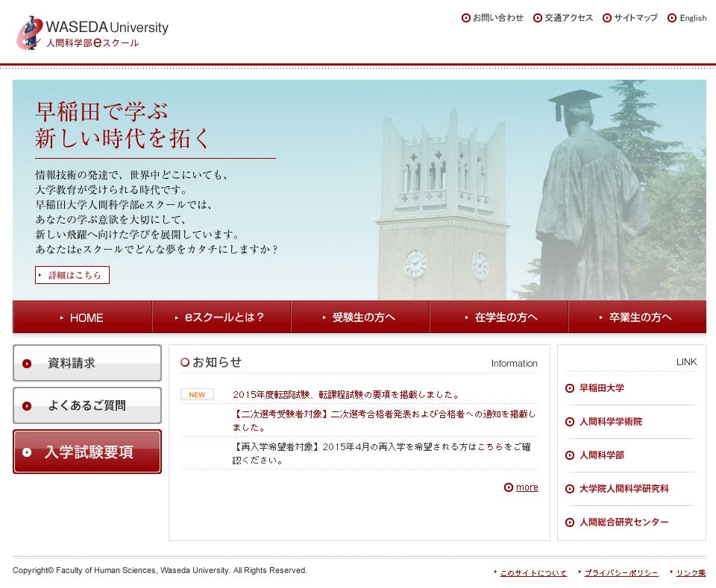Open the 二次選考受験者対象 news item
This screenshot has width=716, height=588.
point(384,420)
